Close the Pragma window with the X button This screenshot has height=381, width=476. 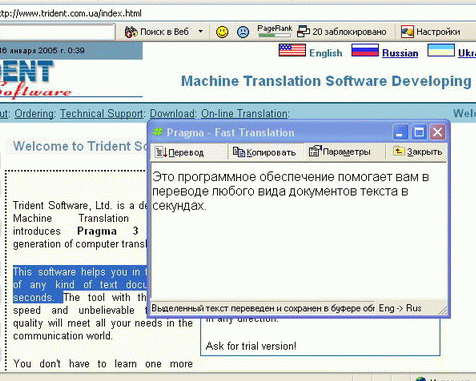click(437, 132)
